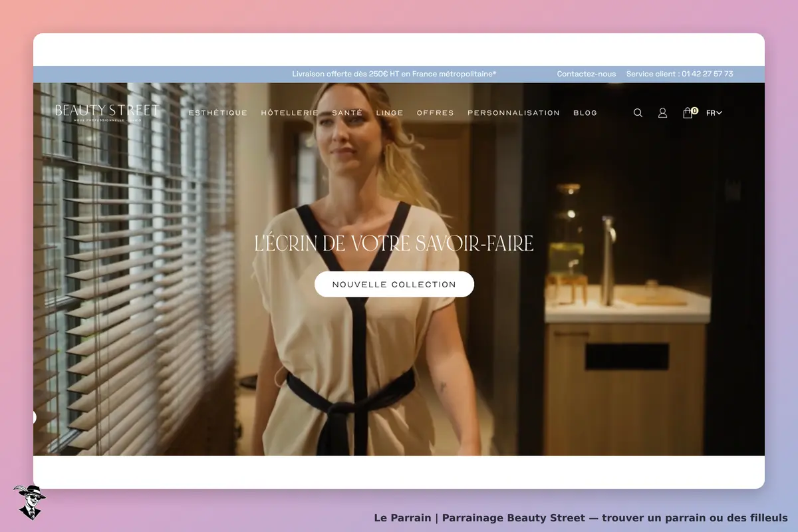Click the L'écrin de votre savoir-faire heading
The height and width of the screenshot is (532, 798).
coord(394,243)
